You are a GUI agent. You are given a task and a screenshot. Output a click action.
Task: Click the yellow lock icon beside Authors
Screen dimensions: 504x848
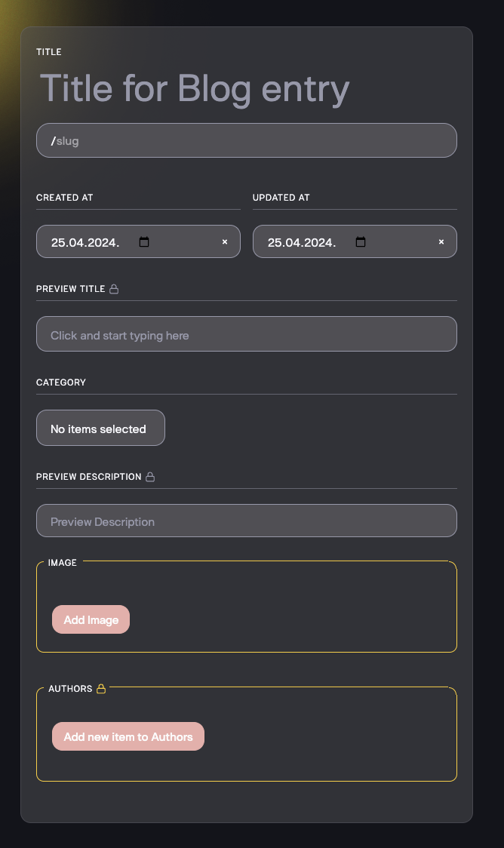pos(101,689)
